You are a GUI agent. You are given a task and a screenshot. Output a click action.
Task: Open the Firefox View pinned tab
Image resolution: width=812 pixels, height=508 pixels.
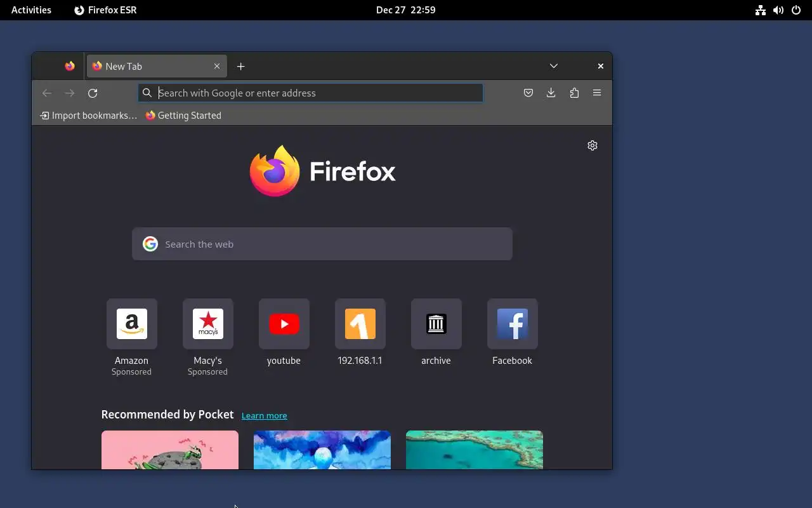click(70, 66)
